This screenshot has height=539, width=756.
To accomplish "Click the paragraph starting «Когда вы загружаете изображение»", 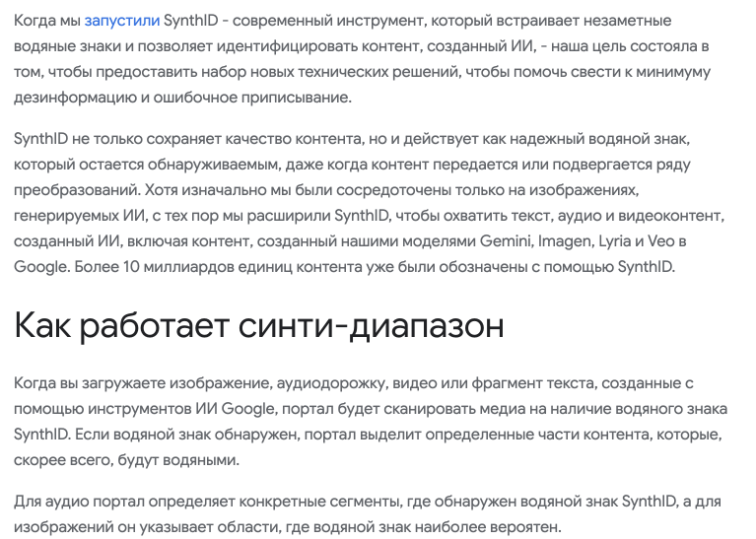I will [371, 422].
